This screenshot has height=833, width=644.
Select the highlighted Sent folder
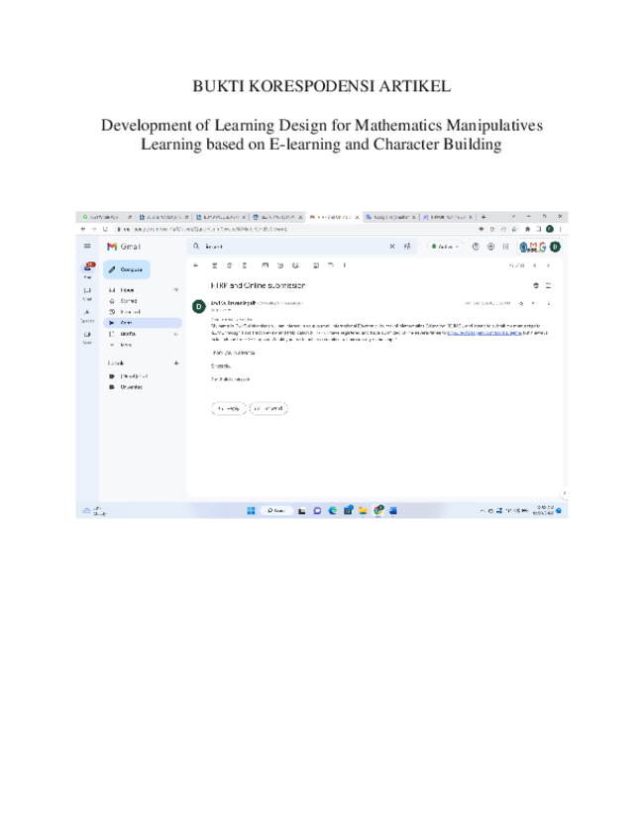click(144, 323)
